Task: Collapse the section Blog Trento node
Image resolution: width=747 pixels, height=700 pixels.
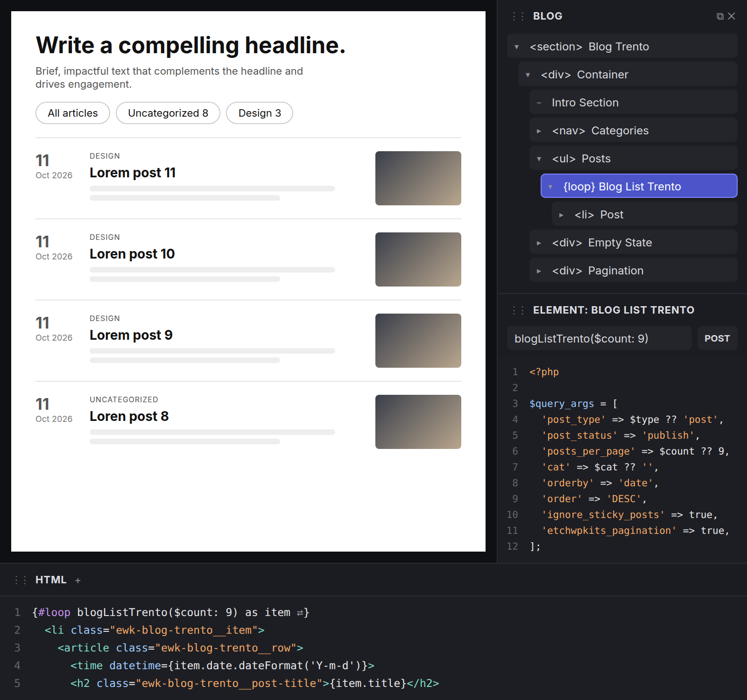Action: tap(517, 47)
